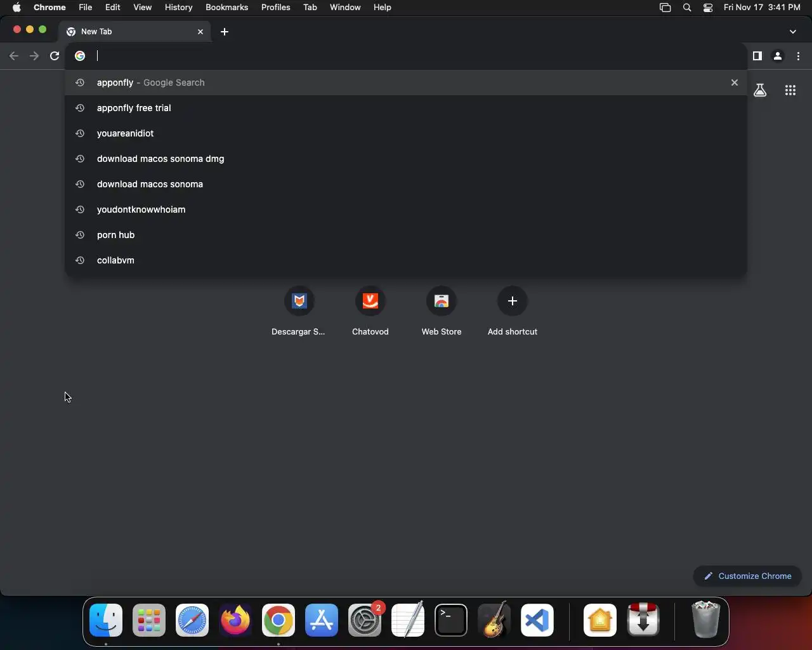Open the History menu
The image size is (812, 650).
click(x=178, y=8)
